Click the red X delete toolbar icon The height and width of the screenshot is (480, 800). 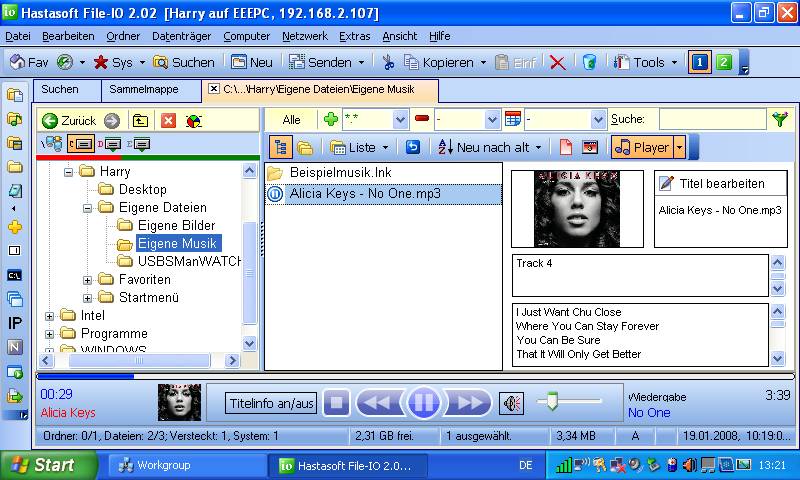(x=557, y=62)
